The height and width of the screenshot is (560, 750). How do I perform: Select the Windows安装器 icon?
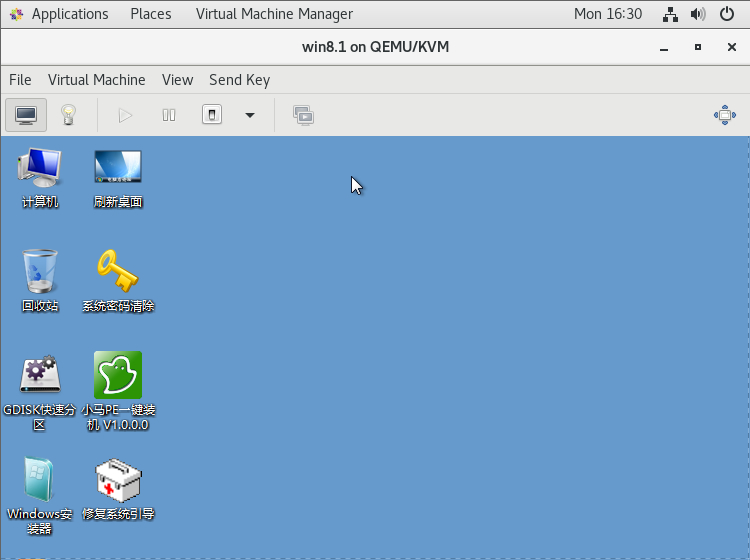point(40,496)
